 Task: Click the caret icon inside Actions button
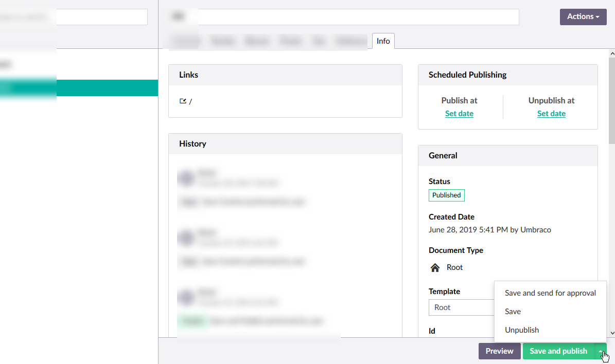click(598, 17)
